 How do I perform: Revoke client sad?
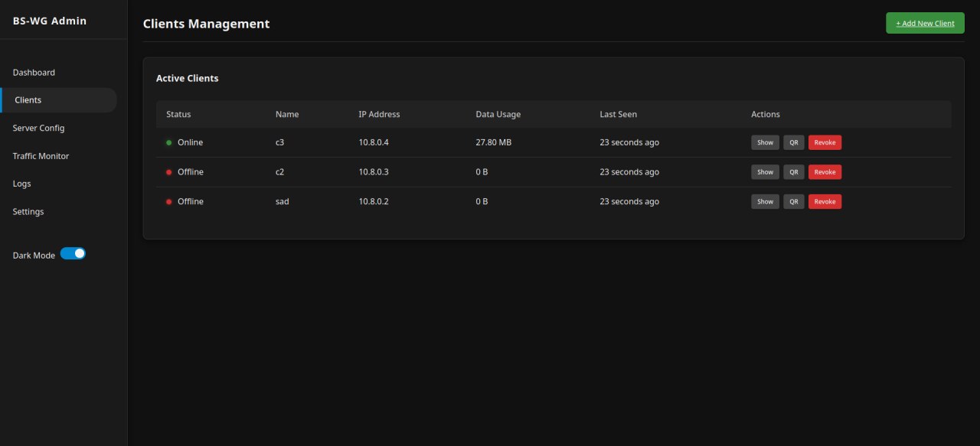pyautogui.click(x=825, y=201)
